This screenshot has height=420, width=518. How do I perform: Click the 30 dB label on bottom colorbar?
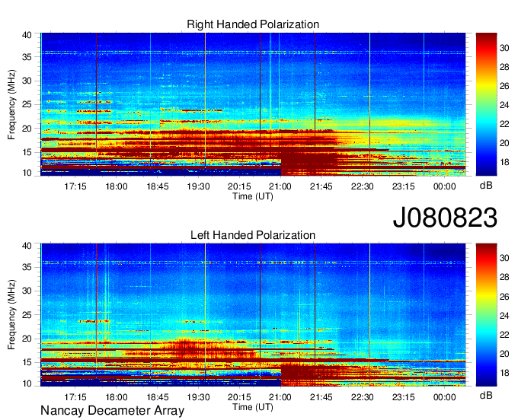pos(504,258)
